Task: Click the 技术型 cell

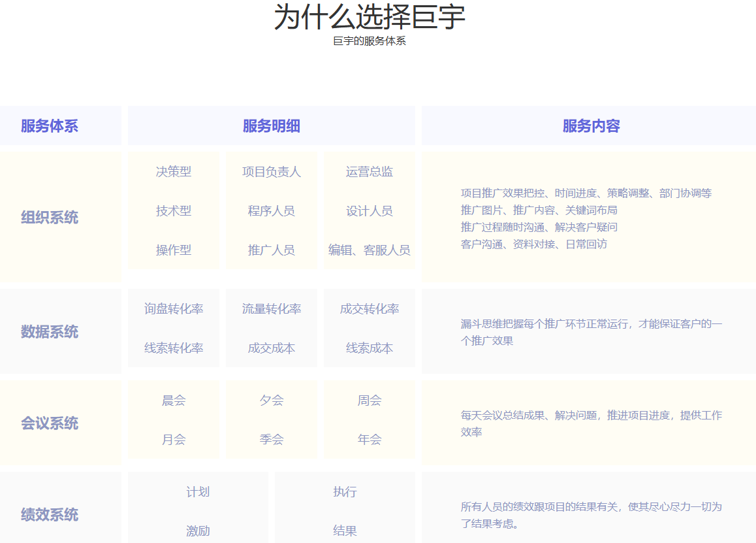Action: 174,210
